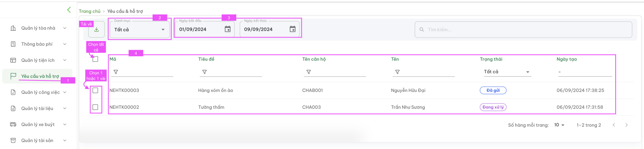Go to Trang chủ breadcrumb link
Screen dimensions: 644x149
90,11
